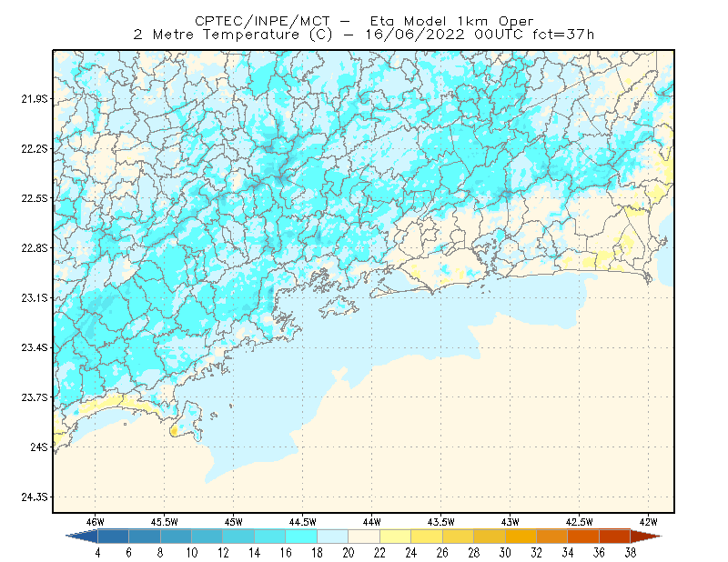Image resolution: width=728 pixels, height=562 pixels.
Task: Click the colorbar value 8
Action: pos(161,553)
